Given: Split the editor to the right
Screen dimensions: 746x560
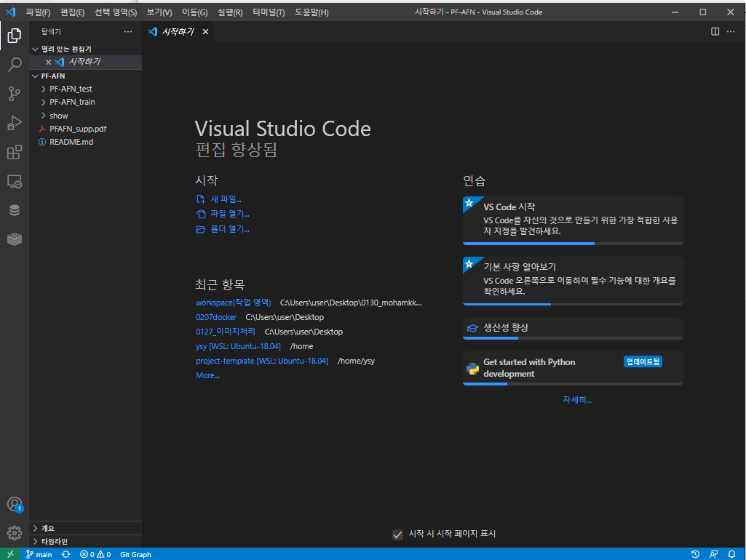Looking at the screenshot, I should pos(715,31).
